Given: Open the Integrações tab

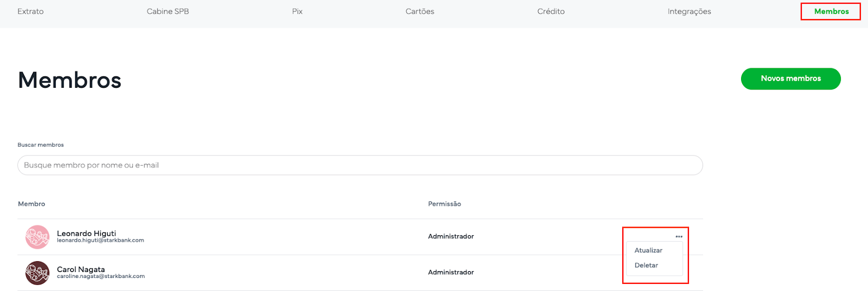Looking at the screenshot, I should coord(689,11).
